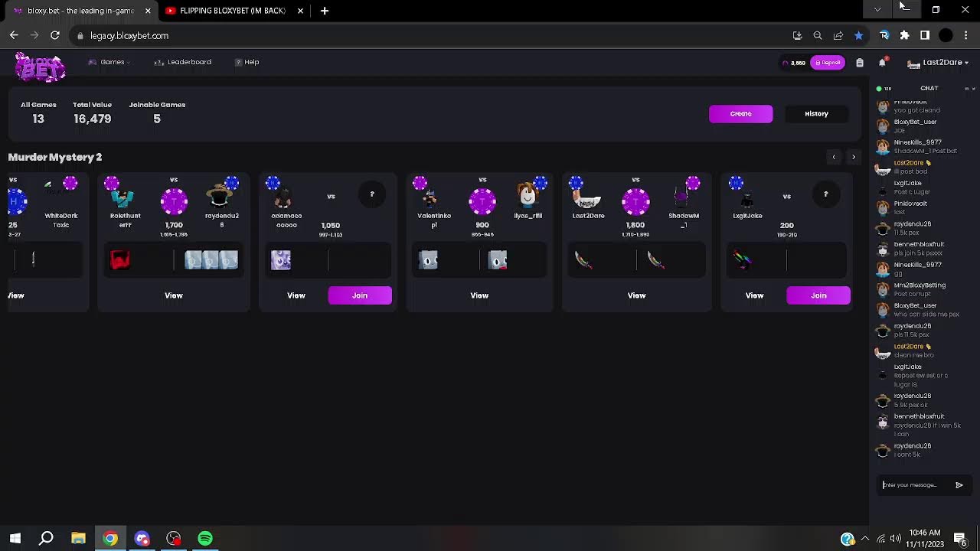View the adamaoo game

point(296,295)
